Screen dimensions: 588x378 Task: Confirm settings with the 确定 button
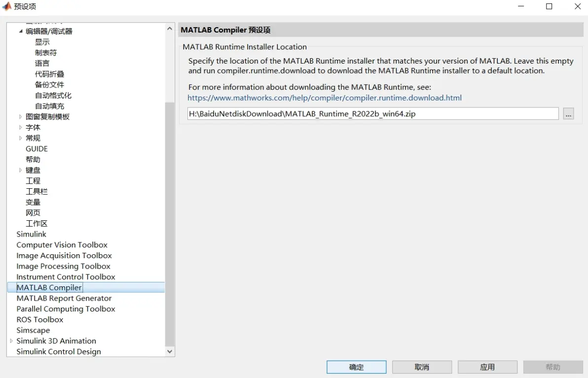pos(357,367)
